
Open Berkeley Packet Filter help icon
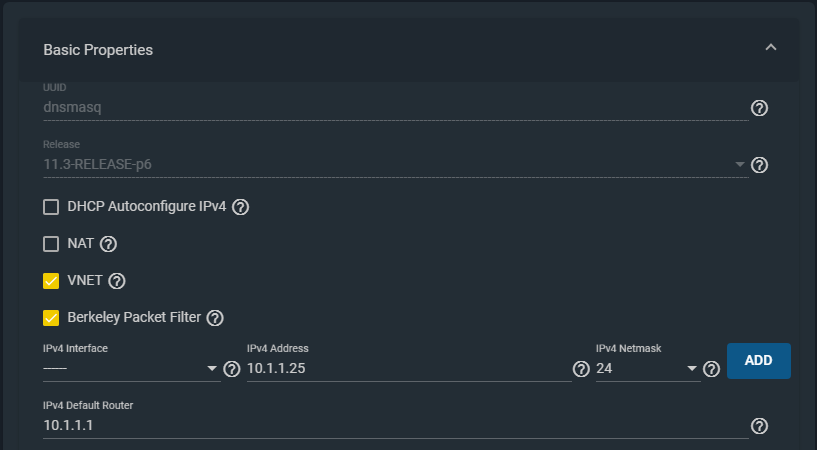pos(214,318)
